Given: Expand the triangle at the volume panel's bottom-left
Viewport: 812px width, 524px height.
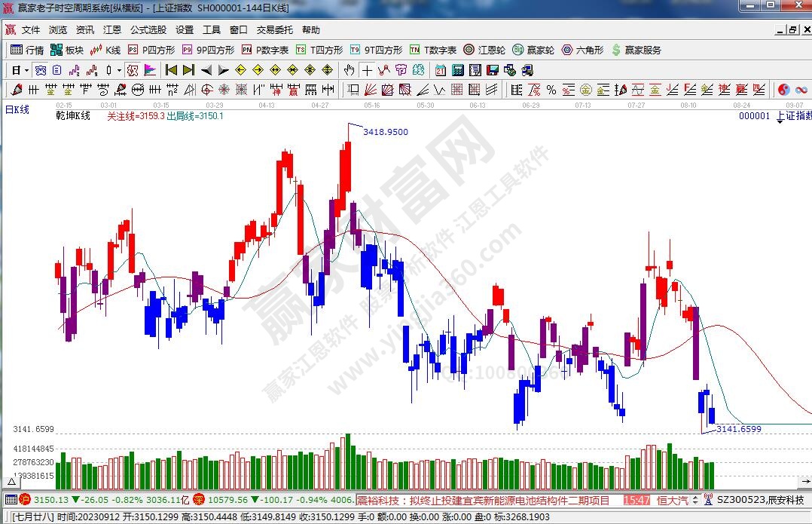Looking at the screenshot, I should (x=11, y=481).
